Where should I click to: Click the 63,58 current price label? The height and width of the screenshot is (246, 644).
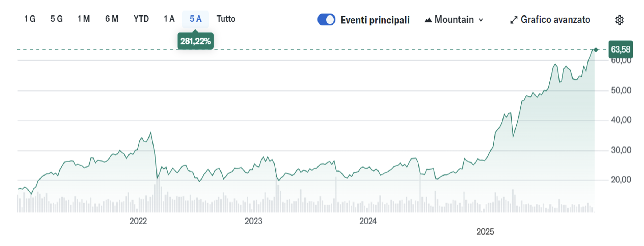[x=620, y=49]
